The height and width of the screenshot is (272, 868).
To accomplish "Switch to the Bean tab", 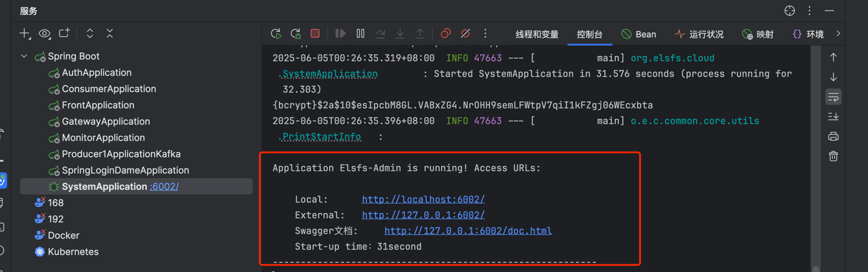I will pyautogui.click(x=639, y=34).
